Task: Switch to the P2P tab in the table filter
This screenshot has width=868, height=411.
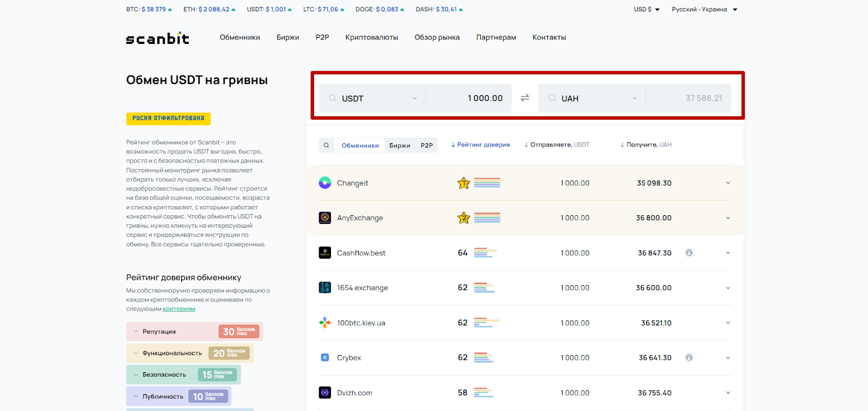Action: click(426, 145)
